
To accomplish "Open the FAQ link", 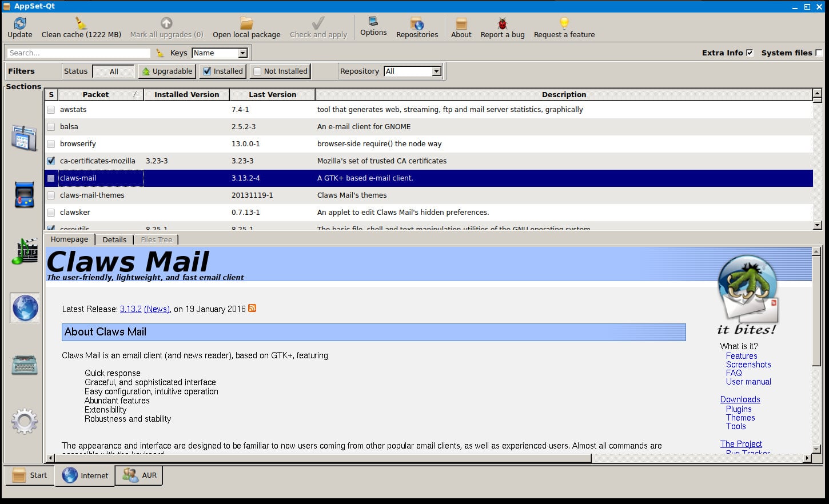I will pyautogui.click(x=734, y=373).
